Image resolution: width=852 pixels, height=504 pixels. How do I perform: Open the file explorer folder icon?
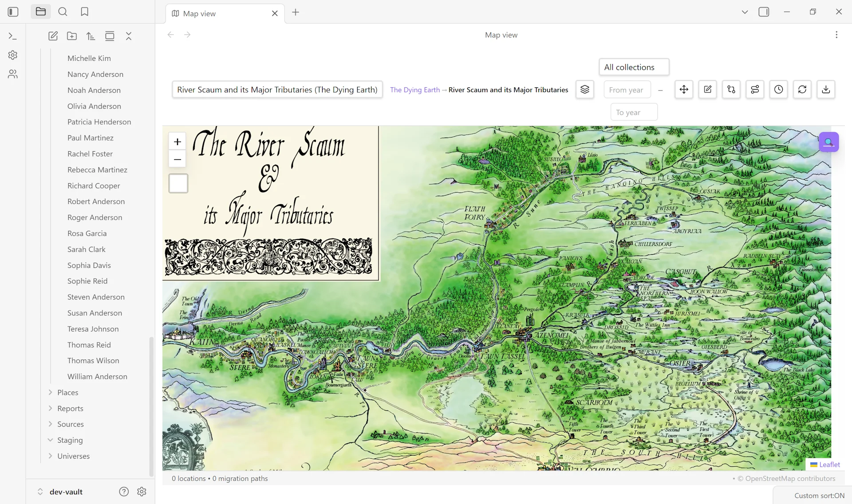pos(41,12)
